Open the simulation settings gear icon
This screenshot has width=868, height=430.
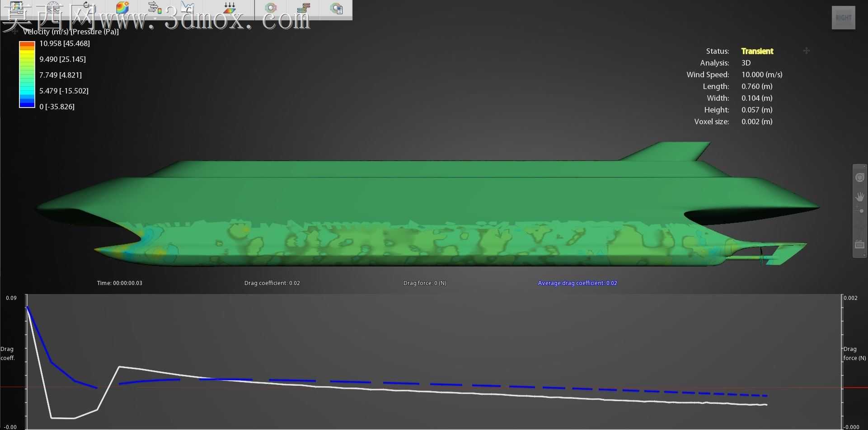(x=271, y=8)
